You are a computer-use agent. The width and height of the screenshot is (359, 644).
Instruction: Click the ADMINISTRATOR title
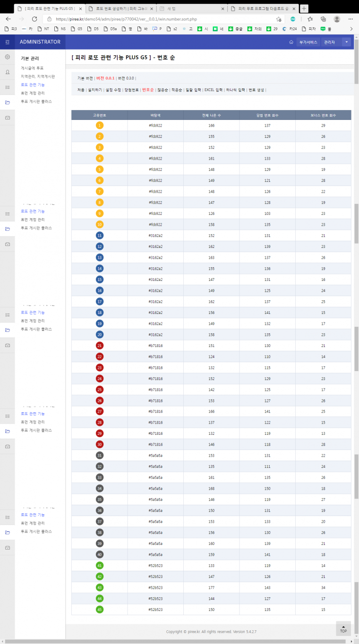click(40, 42)
